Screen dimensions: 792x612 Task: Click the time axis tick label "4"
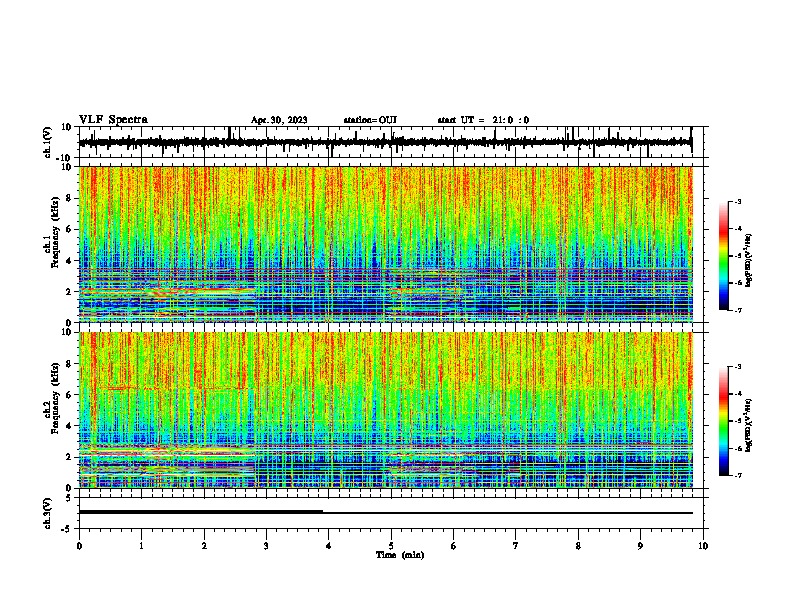click(328, 546)
